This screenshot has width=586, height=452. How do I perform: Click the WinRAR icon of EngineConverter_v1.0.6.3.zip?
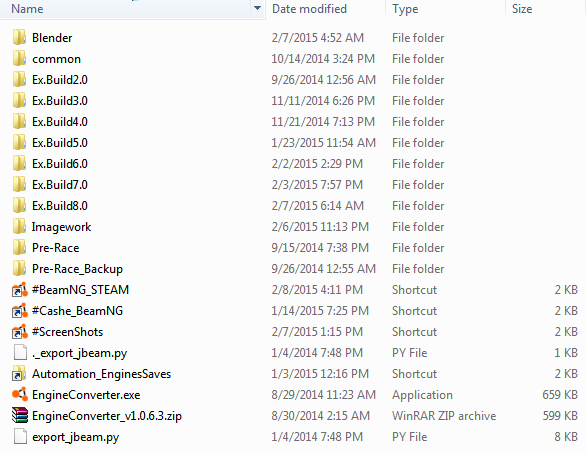tap(20, 415)
